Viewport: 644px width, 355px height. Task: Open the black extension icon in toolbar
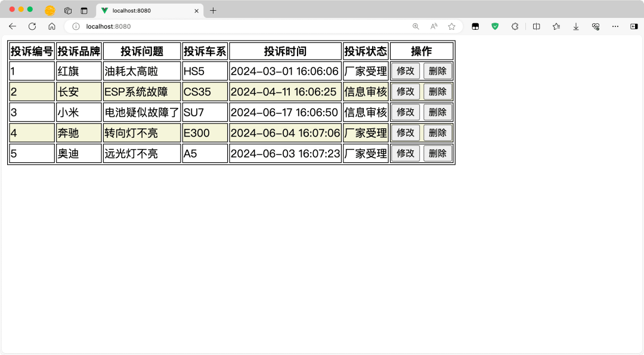pos(475,26)
